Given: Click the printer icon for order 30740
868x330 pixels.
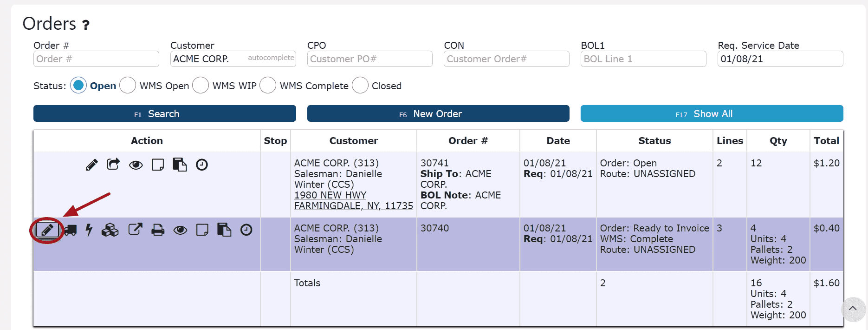Looking at the screenshot, I should (x=158, y=230).
